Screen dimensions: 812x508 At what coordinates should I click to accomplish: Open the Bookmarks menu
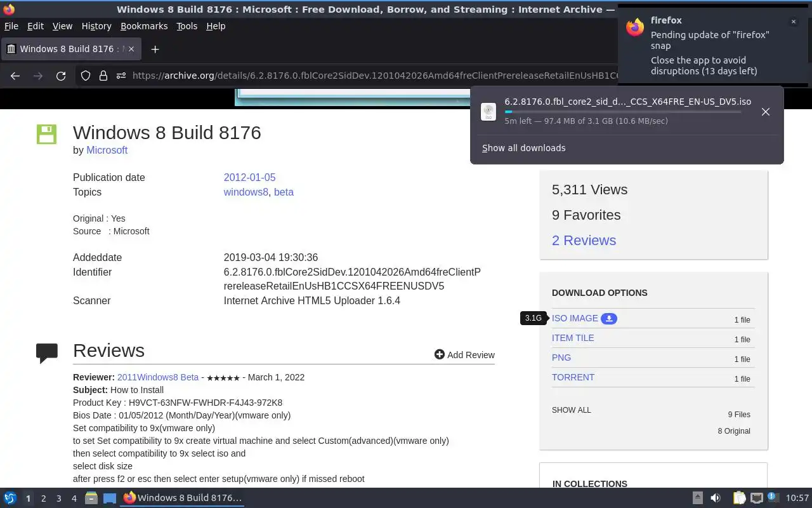[x=144, y=26]
